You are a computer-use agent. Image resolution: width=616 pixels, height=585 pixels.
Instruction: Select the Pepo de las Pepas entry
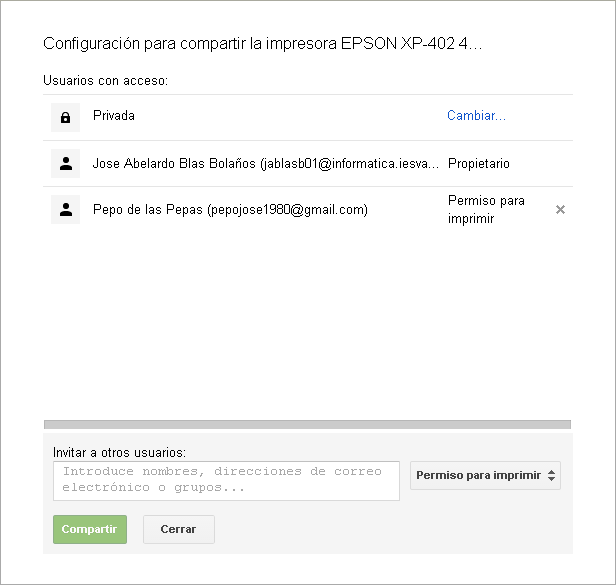pos(230,209)
